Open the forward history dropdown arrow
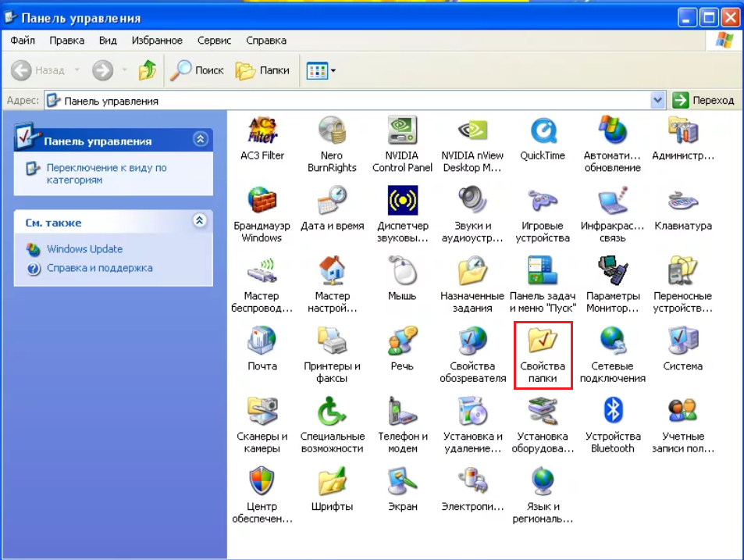The image size is (744, 560). coord(124,70)
